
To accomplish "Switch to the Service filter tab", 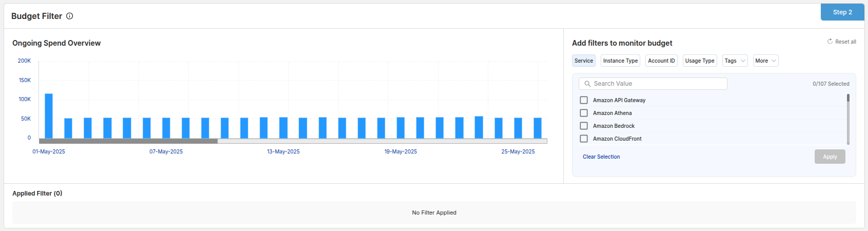I will (583, 61).
